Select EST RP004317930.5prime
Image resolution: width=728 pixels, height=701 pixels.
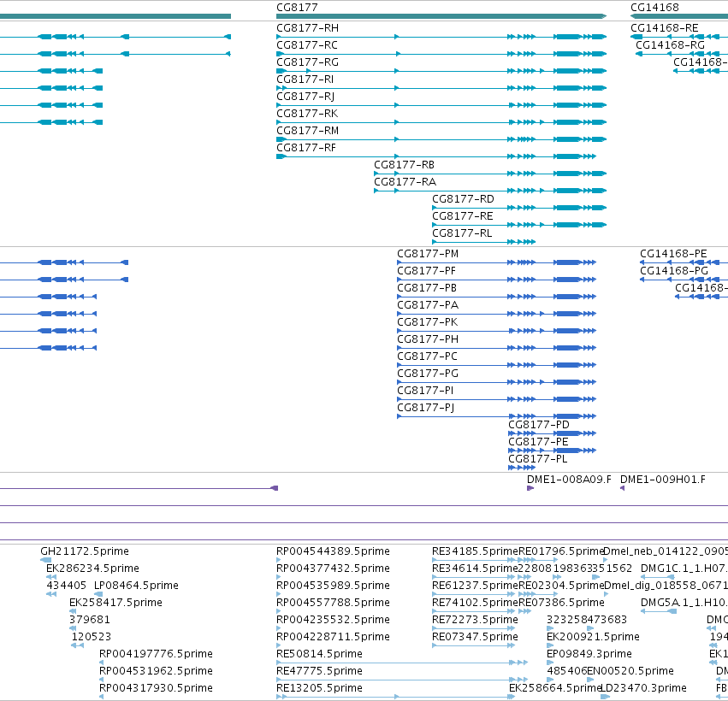tap(156, 688)
